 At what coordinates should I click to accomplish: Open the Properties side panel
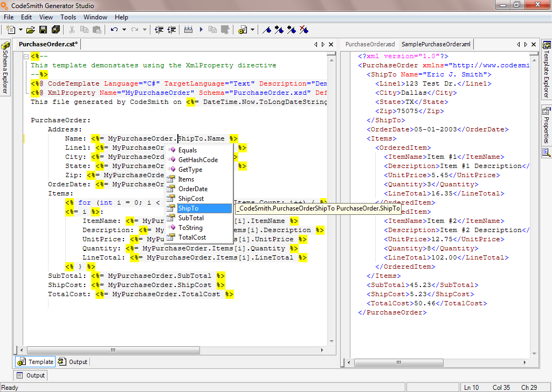coord(547,125)
